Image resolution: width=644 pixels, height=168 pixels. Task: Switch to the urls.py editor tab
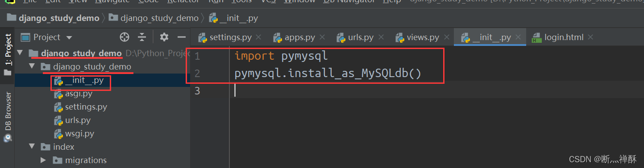pos(355,37)
